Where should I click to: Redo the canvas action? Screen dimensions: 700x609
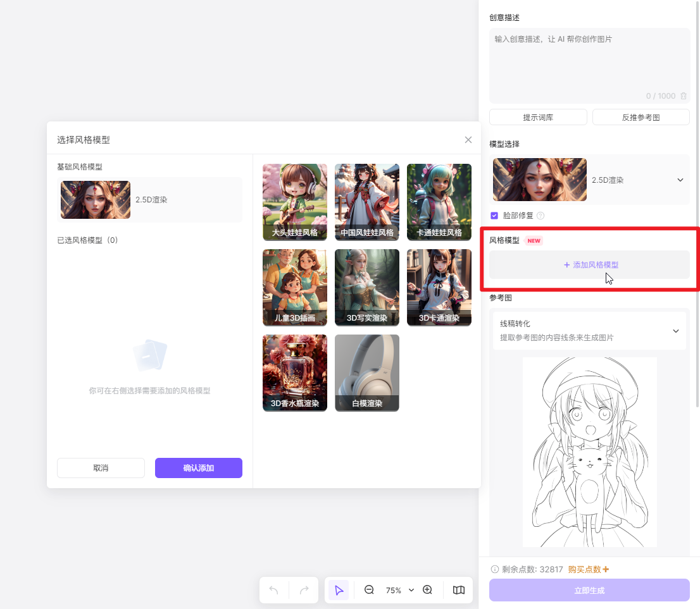[x=304, y=590]
